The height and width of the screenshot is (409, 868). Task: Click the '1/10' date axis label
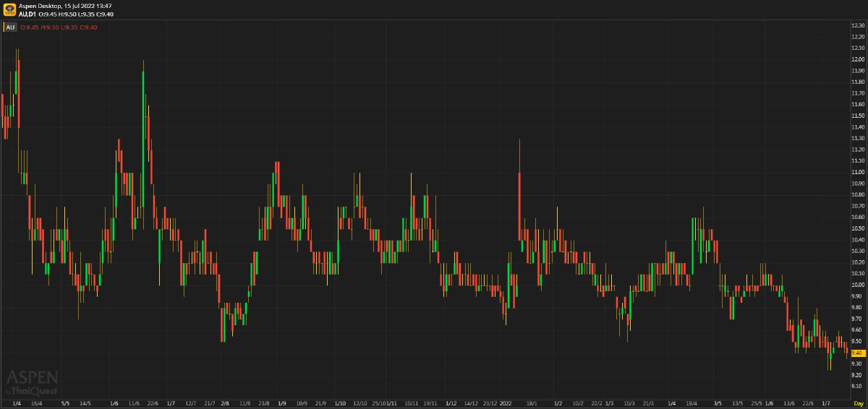coord(340,402)
